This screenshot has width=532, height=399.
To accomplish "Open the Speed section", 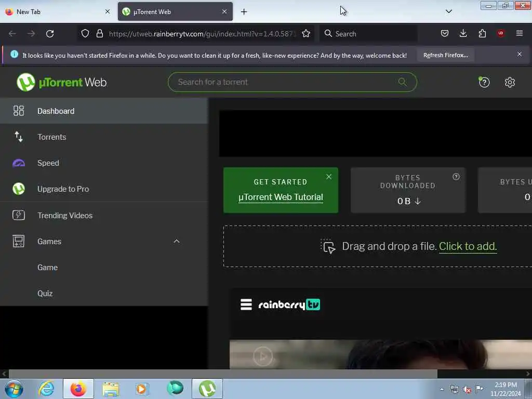I will (x=104, y=163).
